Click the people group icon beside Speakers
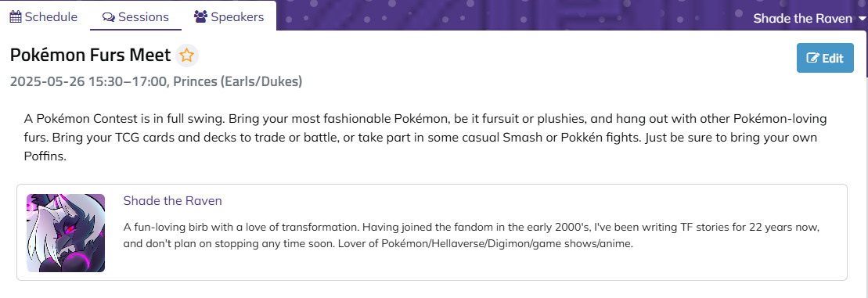Viewport: 868px width, 298px height. [200, 16]
